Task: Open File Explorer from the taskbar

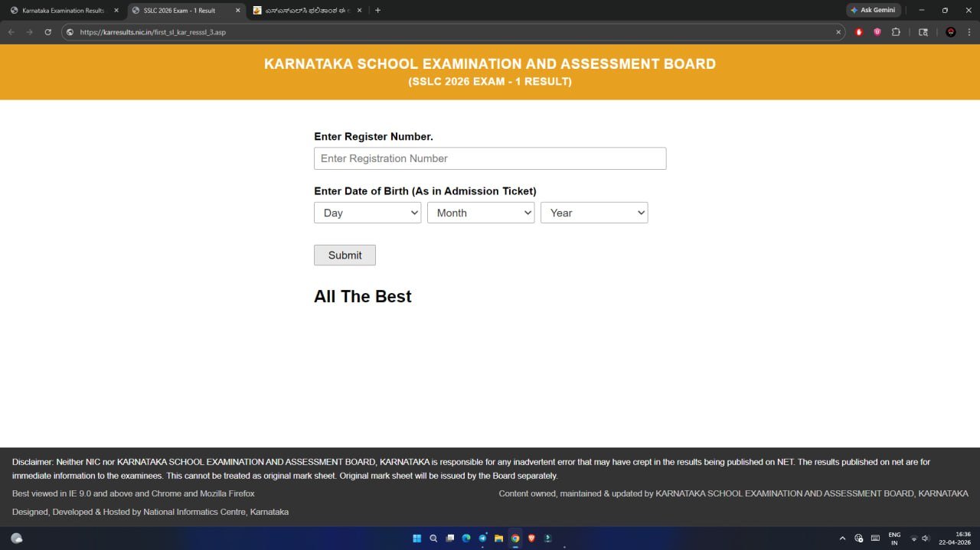Action: (x=498, y=539)
